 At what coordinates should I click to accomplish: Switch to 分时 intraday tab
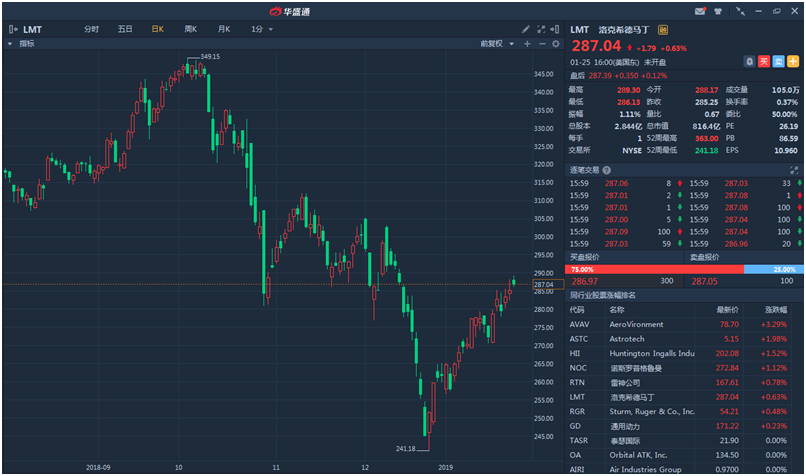pyautogui.click(x=91, y=29)
